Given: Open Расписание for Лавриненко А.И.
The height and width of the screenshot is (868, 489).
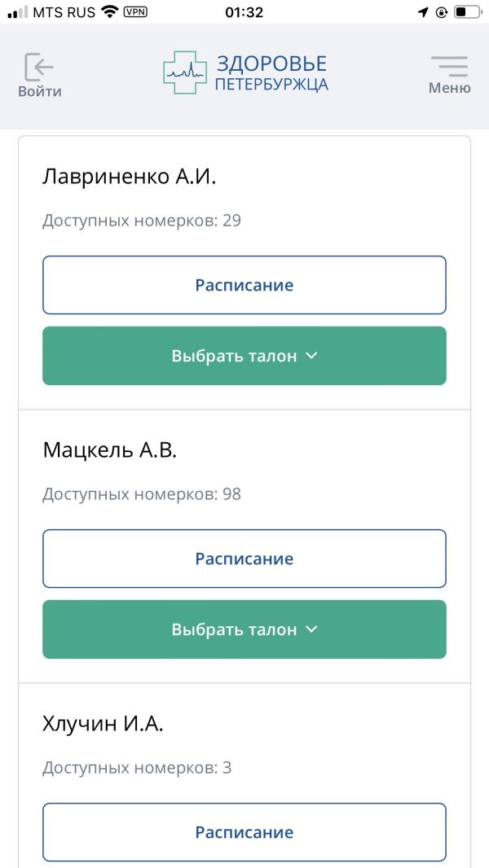Looking at the screenshot, I should pyautogui.click(x=244, y=285).
